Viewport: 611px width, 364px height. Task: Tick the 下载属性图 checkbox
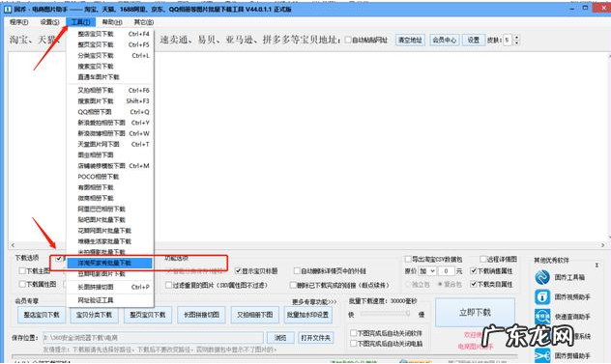[22, 284]
